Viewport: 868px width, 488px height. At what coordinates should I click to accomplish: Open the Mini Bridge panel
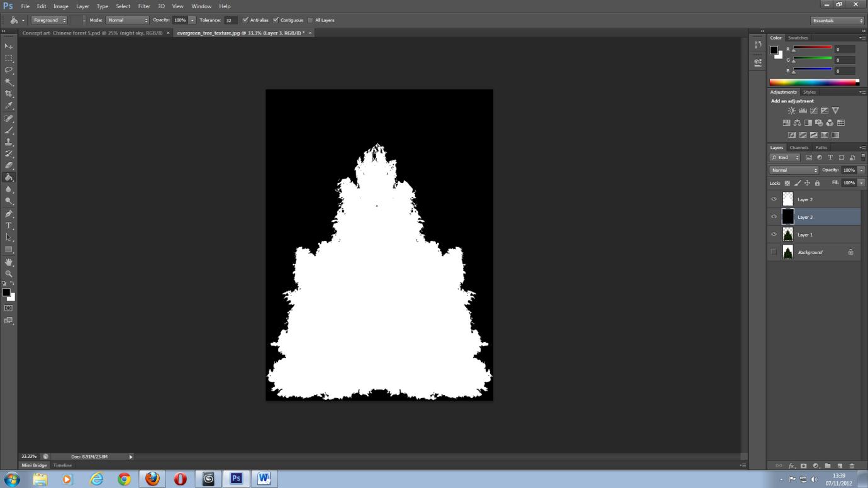(33, 465)
